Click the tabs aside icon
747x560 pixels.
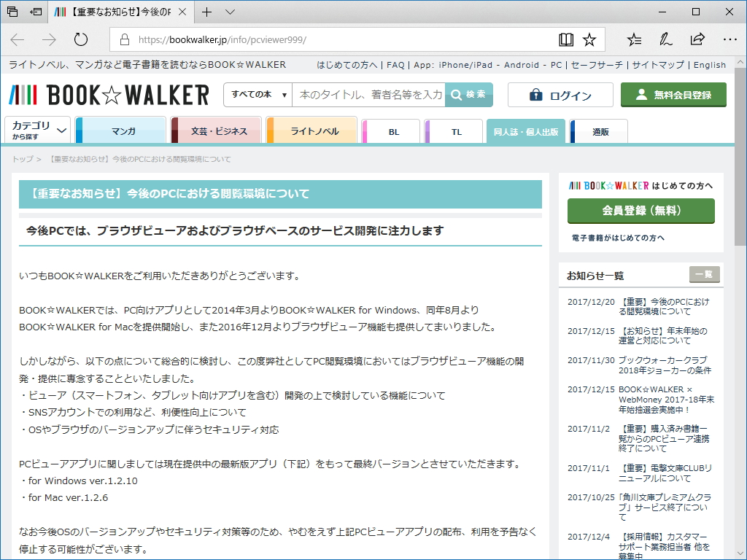(13, 12)
